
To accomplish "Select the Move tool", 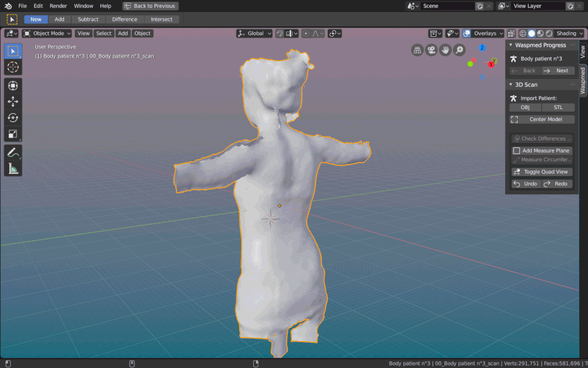I will pos(13,102).
